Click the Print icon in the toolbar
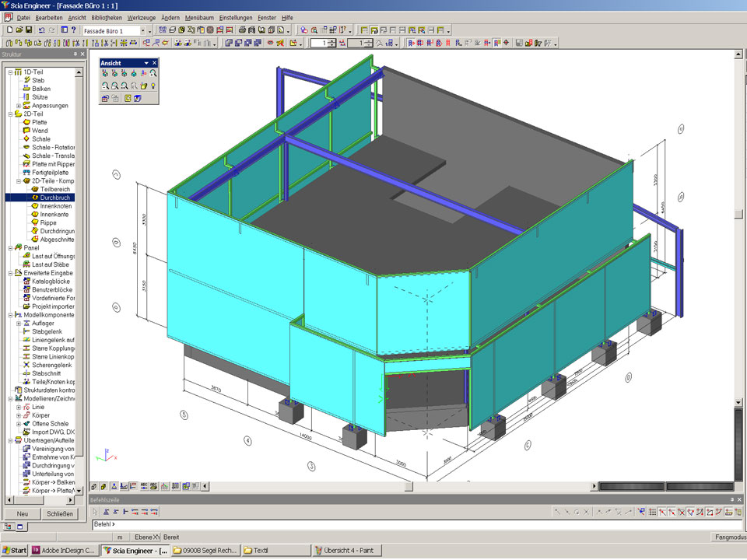The width and height of the screenshot is (747, 560). pos(242,30)
